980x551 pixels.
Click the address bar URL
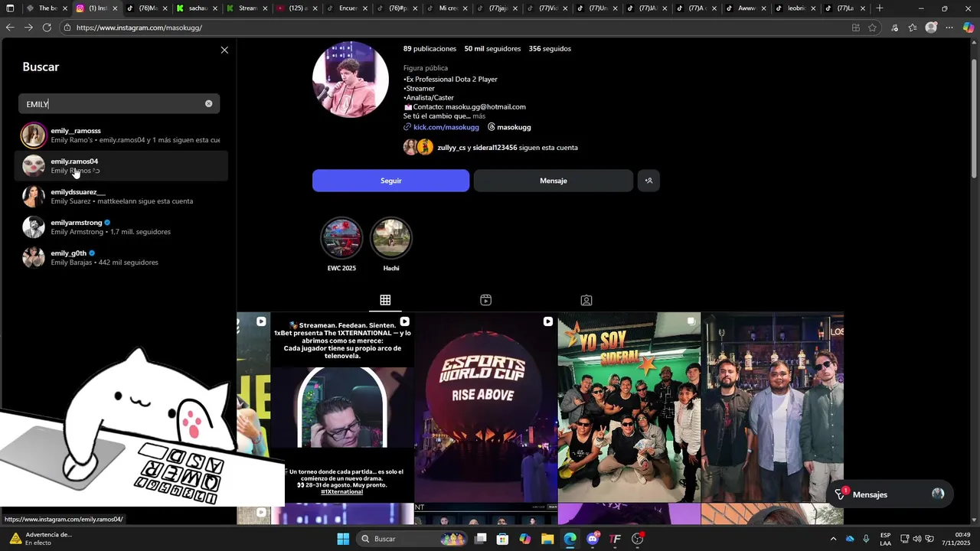click(x=139, y=28)
